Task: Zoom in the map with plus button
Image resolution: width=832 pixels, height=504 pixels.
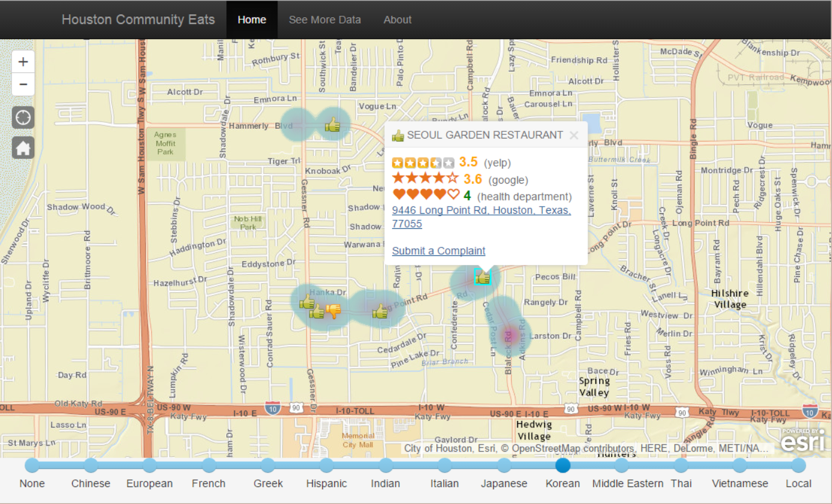Action: click(23, 61)
